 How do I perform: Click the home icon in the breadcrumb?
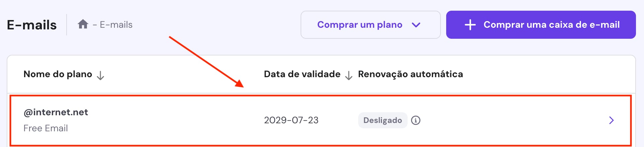[x=83, y=24]
